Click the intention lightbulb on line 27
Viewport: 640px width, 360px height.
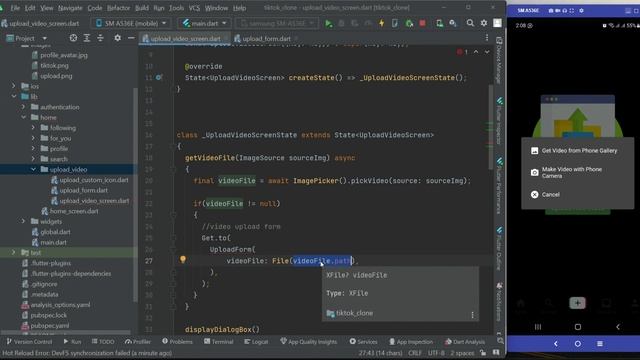point(183,259)
